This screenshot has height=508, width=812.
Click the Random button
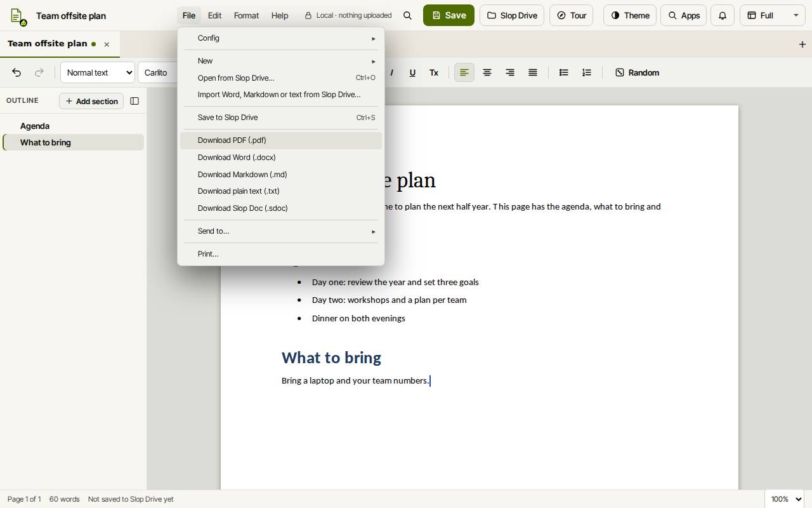(637, 72)
